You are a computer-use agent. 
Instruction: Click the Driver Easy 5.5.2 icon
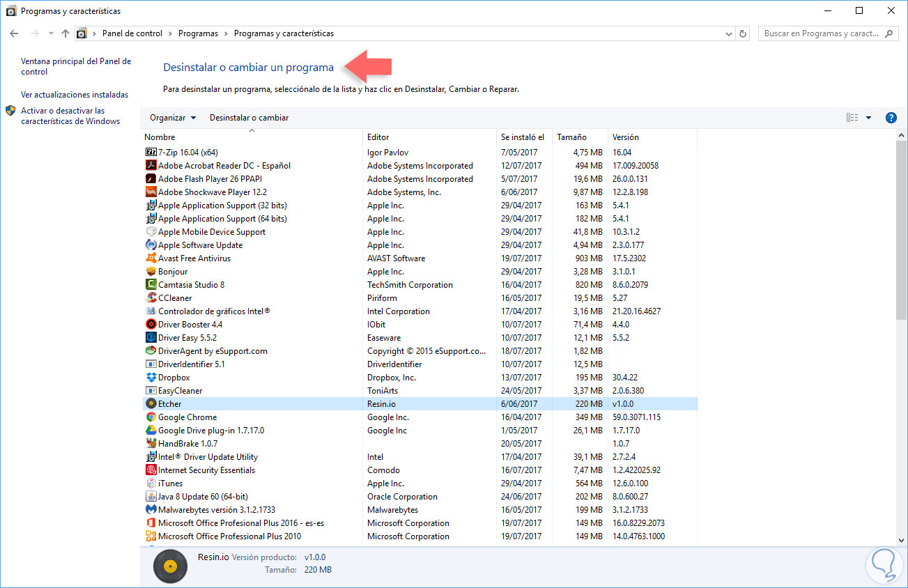151,337
